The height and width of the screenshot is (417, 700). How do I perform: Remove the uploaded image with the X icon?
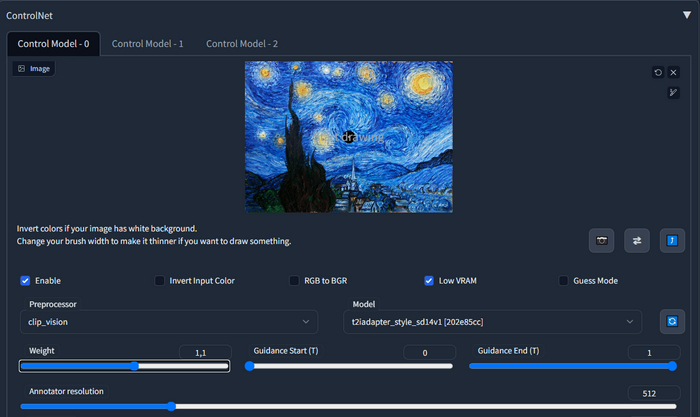click(673, 72)
